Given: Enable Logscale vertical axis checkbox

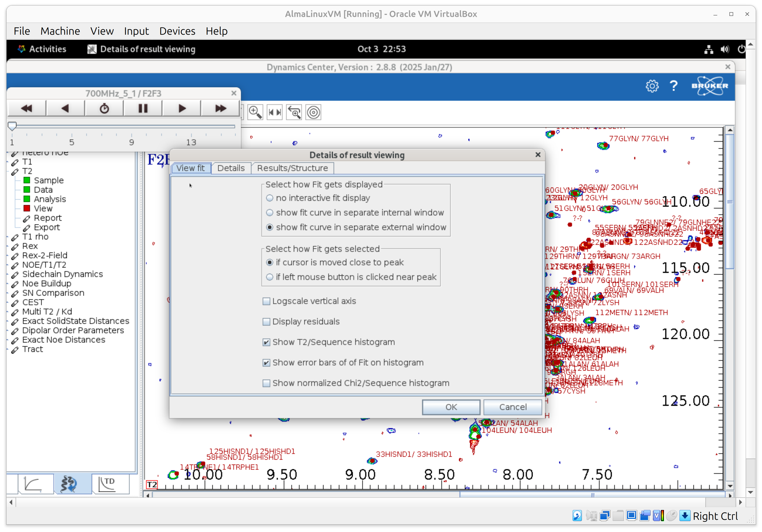Looking at the screenshot, I should 266,301.
